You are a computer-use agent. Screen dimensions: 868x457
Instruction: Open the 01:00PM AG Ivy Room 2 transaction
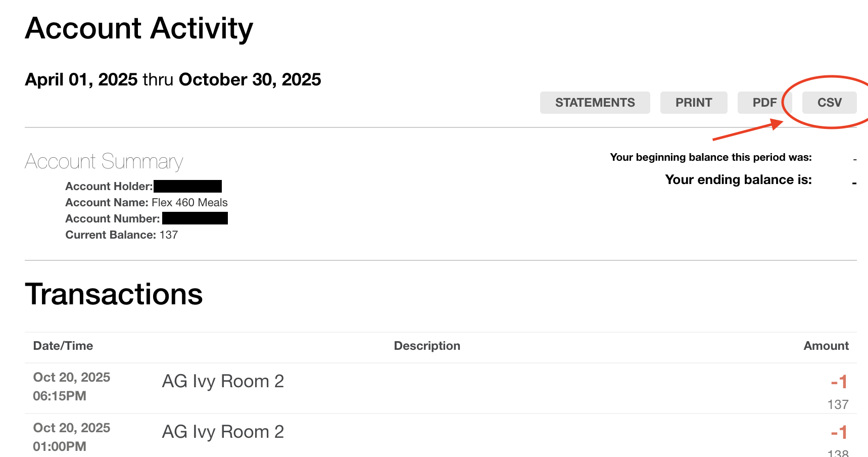tap(223, 432)
